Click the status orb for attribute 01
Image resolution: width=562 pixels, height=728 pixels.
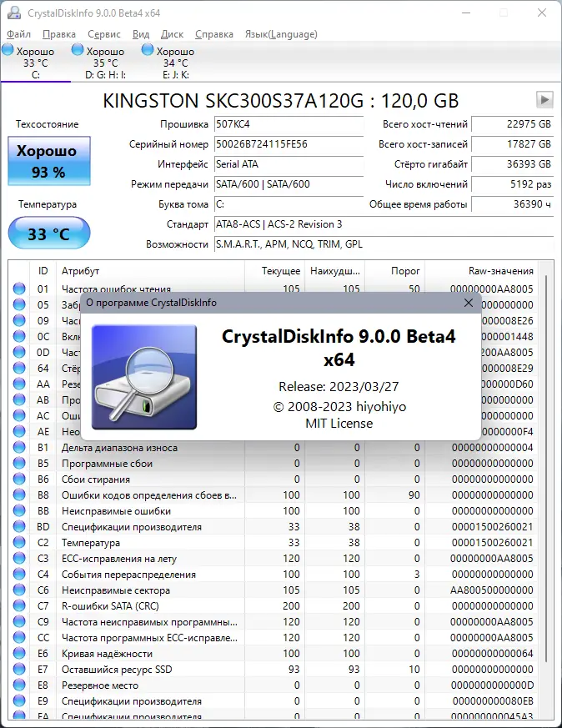point(19,289)
